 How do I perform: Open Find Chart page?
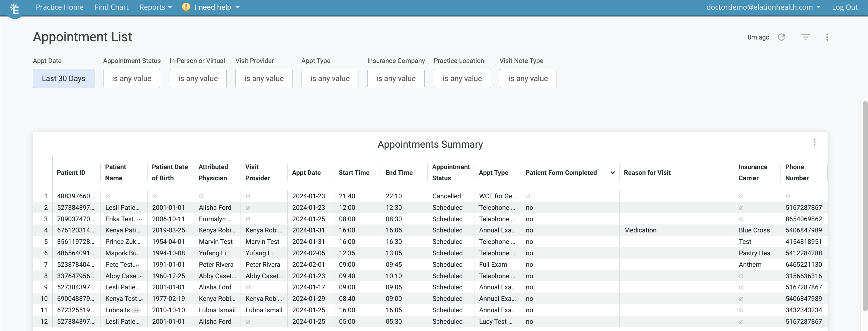[x=111, y=7]
